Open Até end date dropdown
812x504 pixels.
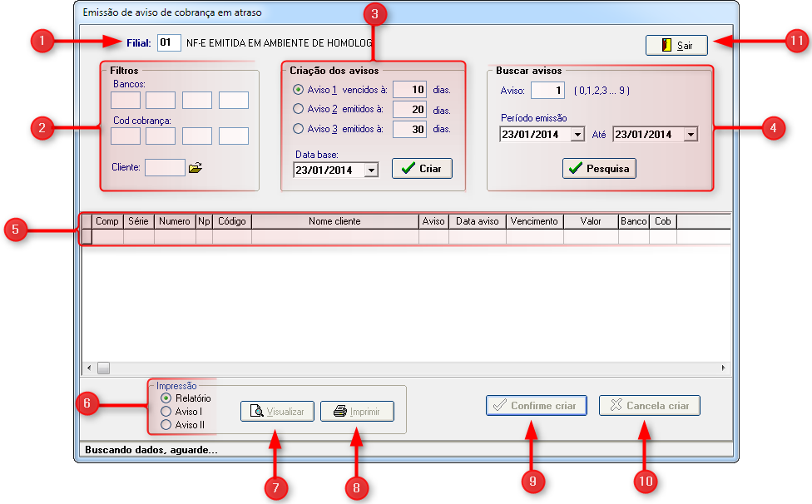pyautogui.click(x=691, y=135)
